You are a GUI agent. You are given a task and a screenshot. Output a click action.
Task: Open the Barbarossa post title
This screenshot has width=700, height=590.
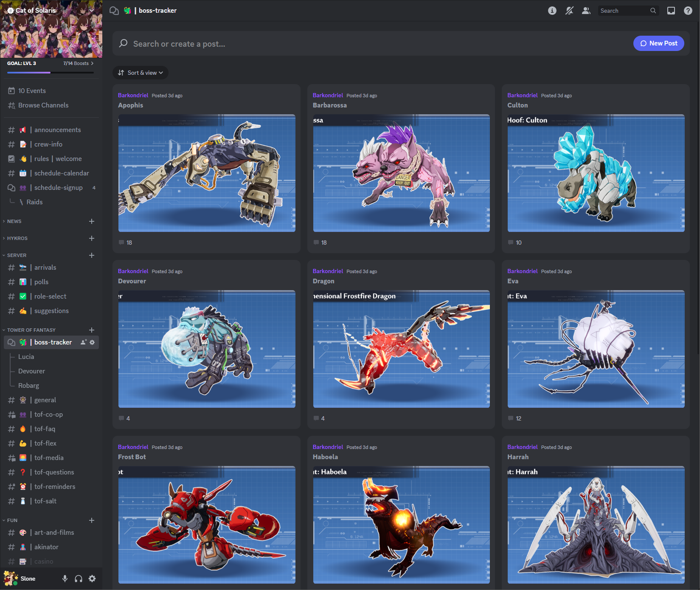coord(330,105)
